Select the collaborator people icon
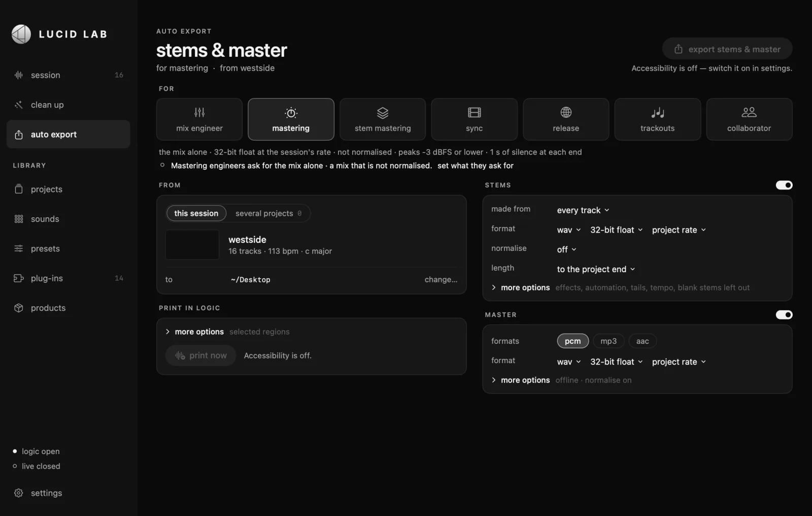Image resolution: width=812 pixels, height=516 pixels. pos(749,112)
